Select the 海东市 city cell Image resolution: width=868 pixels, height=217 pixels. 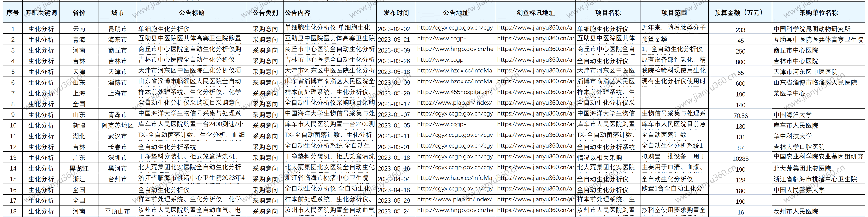(118, 40)
